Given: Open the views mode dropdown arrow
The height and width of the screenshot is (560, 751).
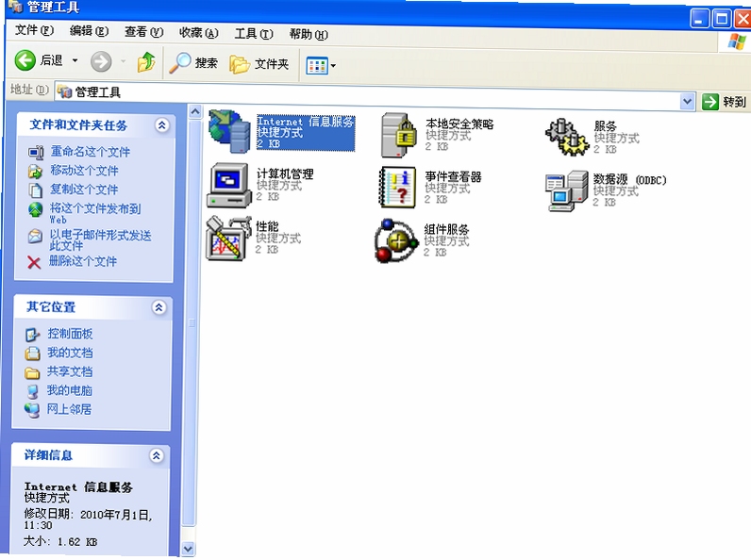Looking at the screenshot, I should (x=333, y=66).
